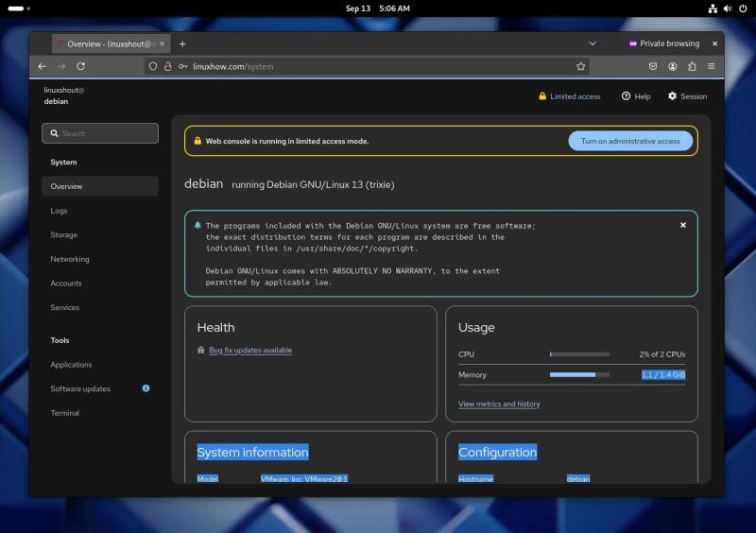Click the '1.1 / 1.4 GiB' memory value
The height and width of the screenshot is (533, 756).
663,375
